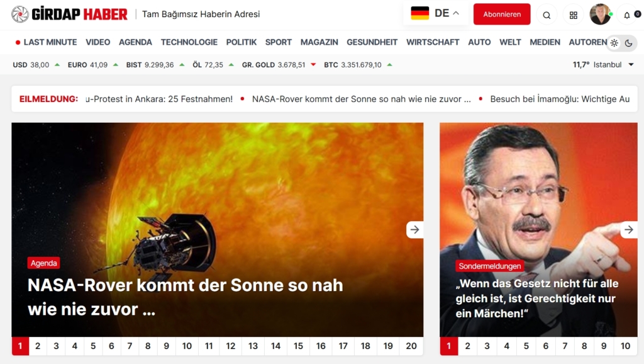
Task: Open the search magnifier icon
Action: (x=547, y=15)
